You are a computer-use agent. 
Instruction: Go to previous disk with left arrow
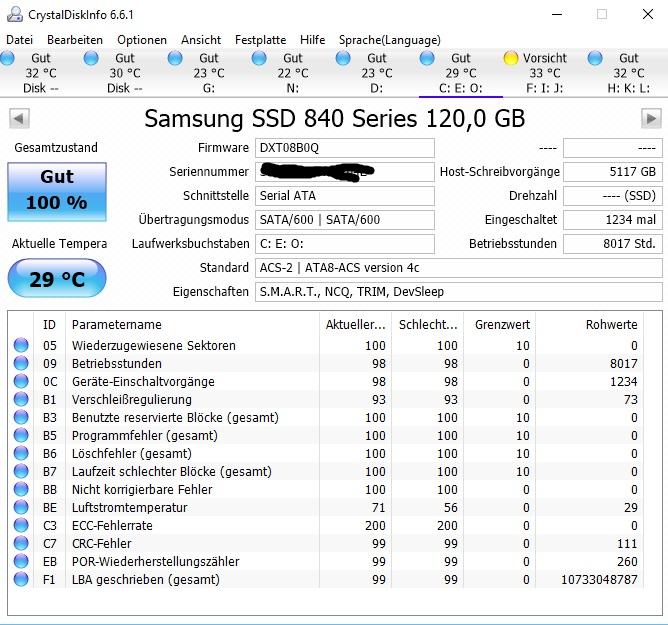click(19, 118)
